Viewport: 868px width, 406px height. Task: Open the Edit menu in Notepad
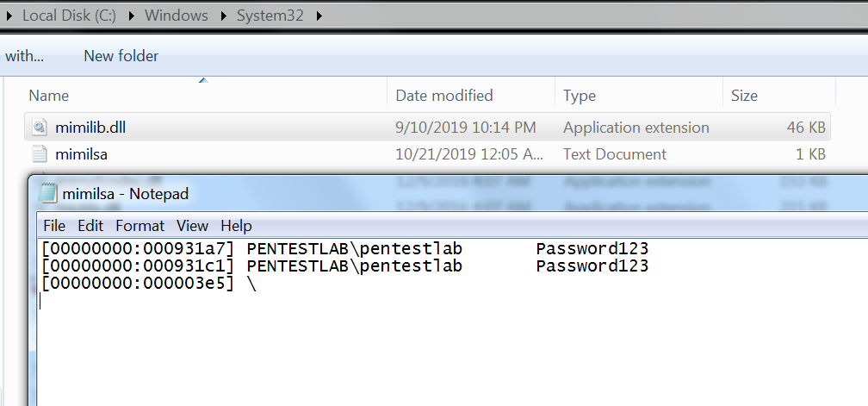pos(90,226)
